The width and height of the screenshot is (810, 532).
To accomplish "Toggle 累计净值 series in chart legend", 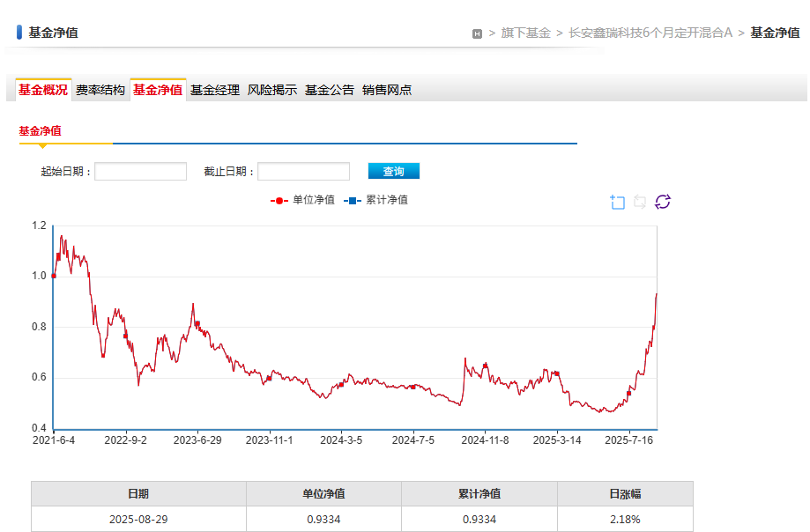I will [375, 200].
